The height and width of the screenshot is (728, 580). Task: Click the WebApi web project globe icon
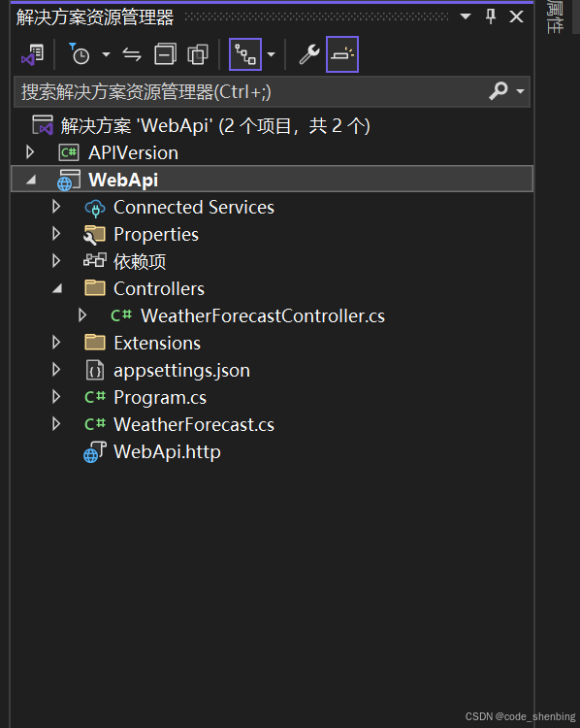(69, 181)
